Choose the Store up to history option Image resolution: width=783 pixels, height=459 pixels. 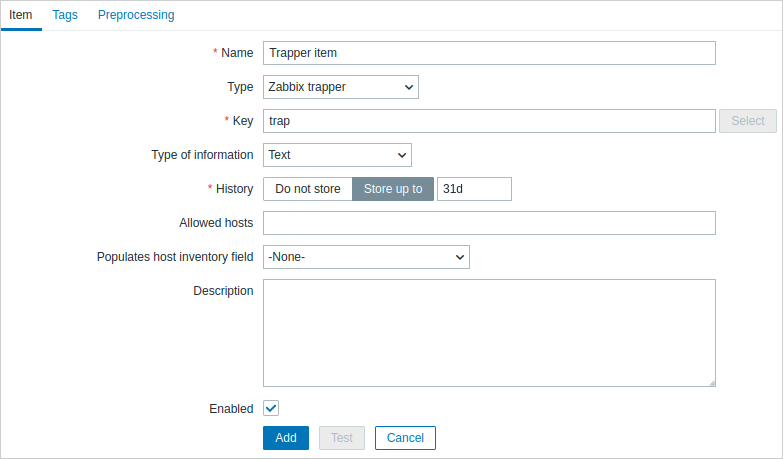pos(393,189)
